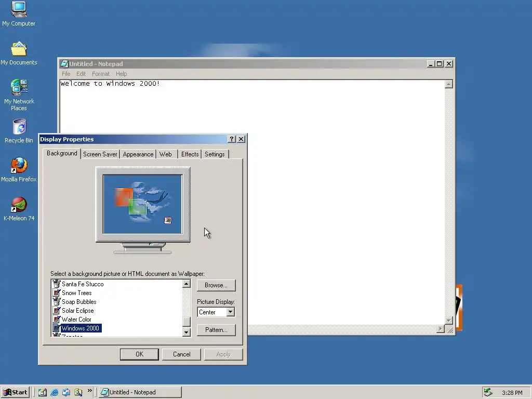Select the Recycle Bin icon

[19, 130]
